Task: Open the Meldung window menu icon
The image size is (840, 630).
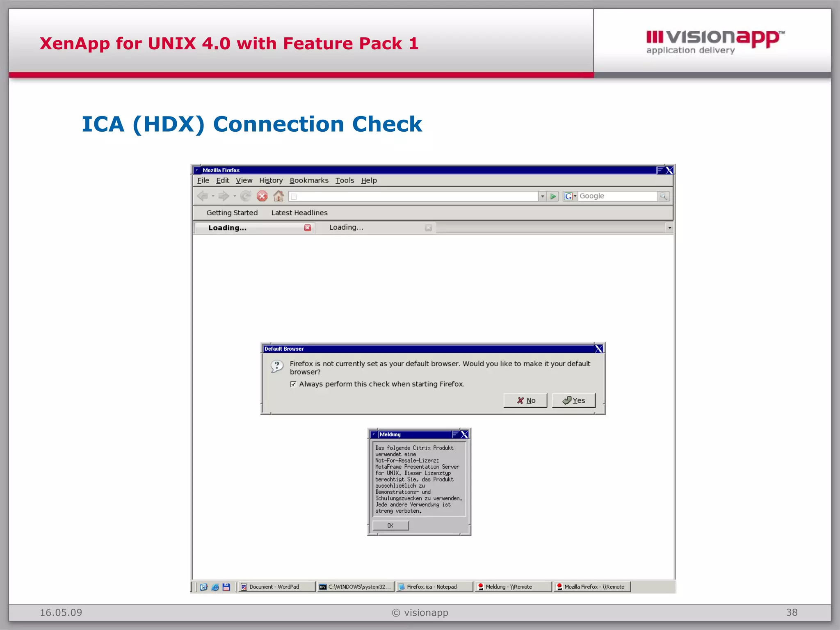Action: pyautogui.click(x=374, y=434)
